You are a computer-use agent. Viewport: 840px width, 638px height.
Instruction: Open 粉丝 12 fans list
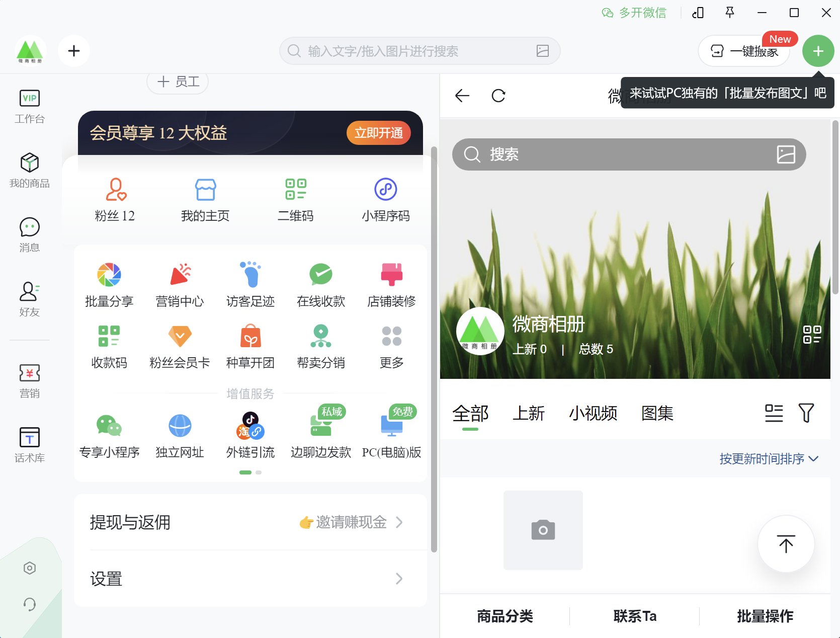click(x=115, y=200)
